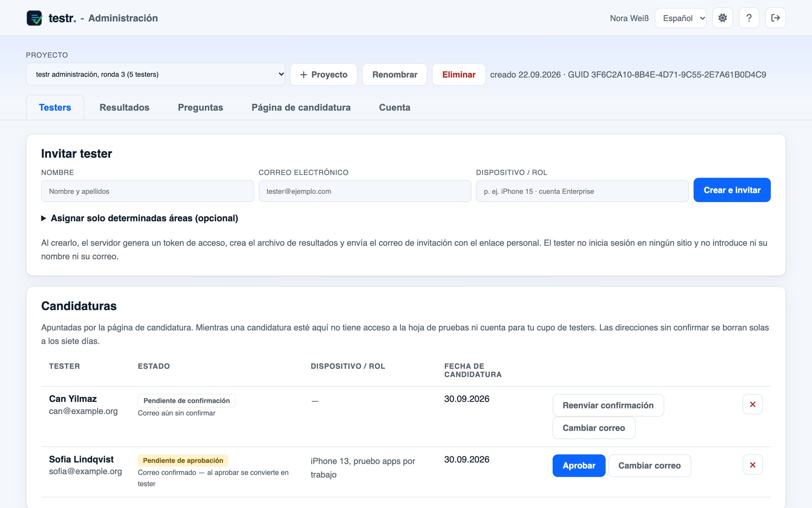812x508 pixels.
Task: Focus the Nombre y apellidos input field
Action: [148, 191]
